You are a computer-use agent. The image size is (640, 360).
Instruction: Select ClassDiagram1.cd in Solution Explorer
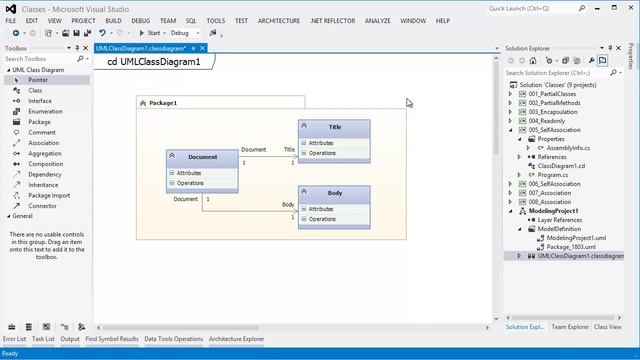561,166
